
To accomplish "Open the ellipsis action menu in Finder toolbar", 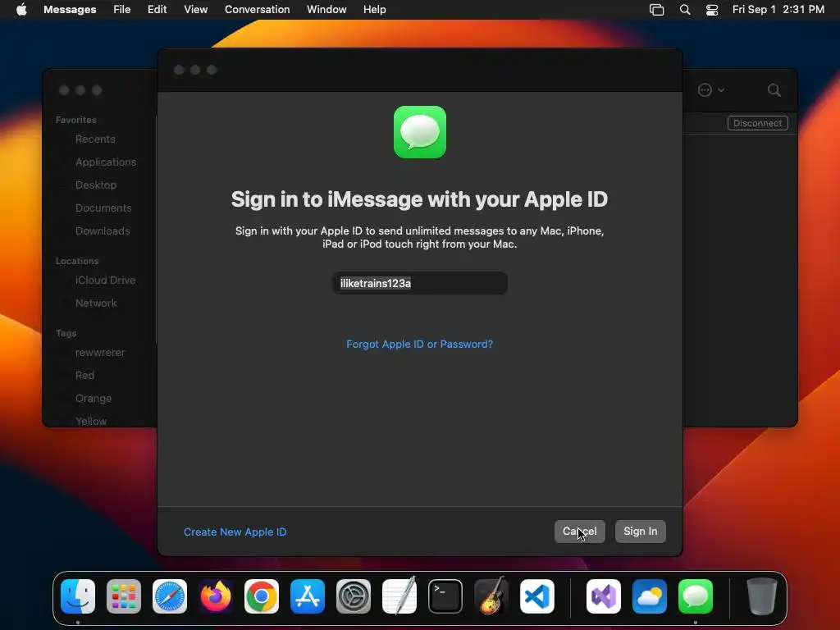I will (x=711, y=90).
